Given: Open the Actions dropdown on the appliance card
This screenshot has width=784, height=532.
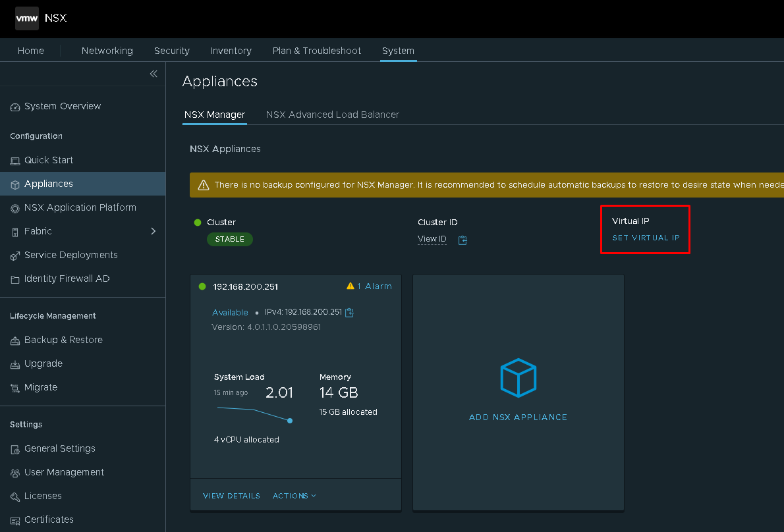Looking at the screenshot, I should pyautogui.click(x=294, y=496).
